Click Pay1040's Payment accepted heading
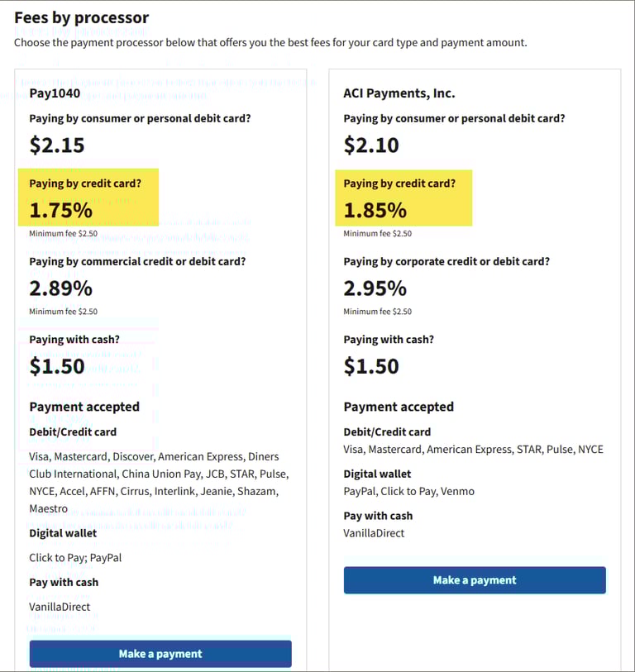Viewport: 635px width, 672px height. (84, 407)
